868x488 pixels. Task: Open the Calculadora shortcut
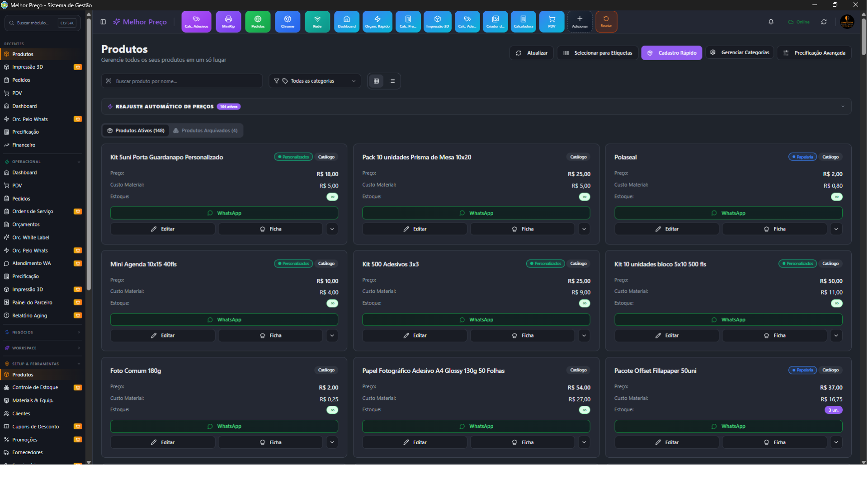pyautogui.click(x=524, y=22)
